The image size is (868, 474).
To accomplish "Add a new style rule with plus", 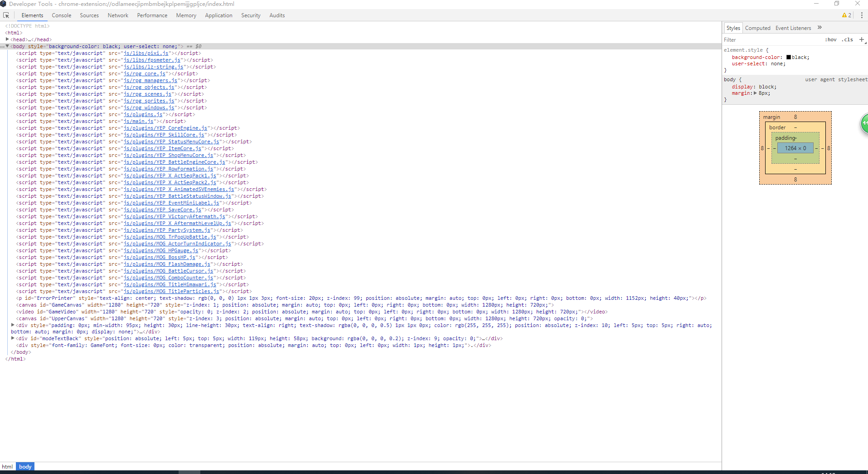I will coord(862,40).
